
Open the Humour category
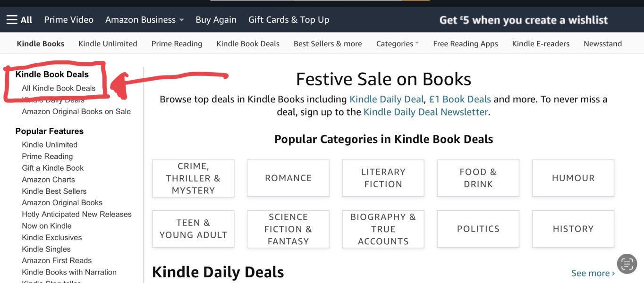click(573, 178)
